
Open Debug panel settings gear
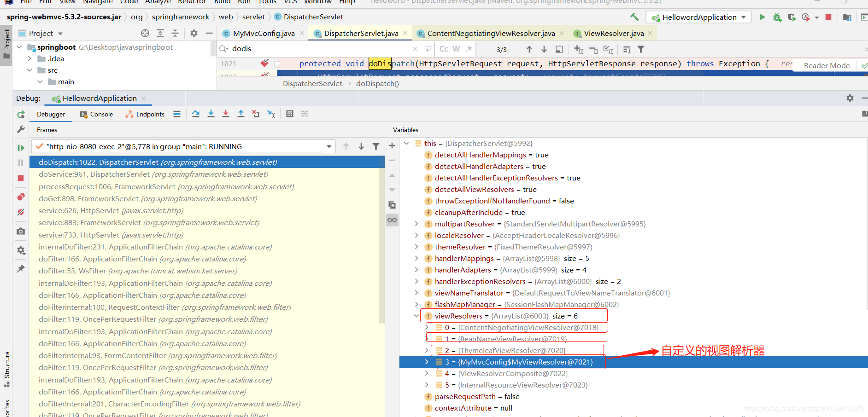pos(850,98)
